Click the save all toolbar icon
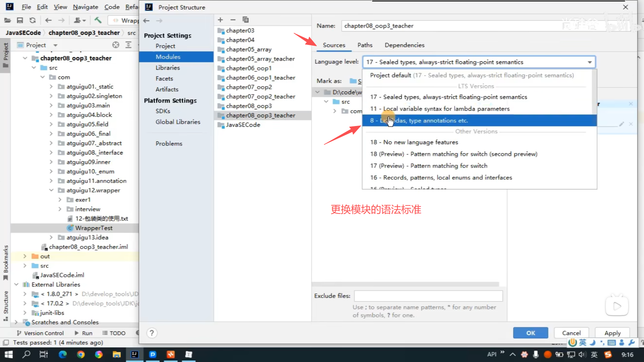Image resolution: width=644 pixels, height=362 pixels. [x=20, y=20]
